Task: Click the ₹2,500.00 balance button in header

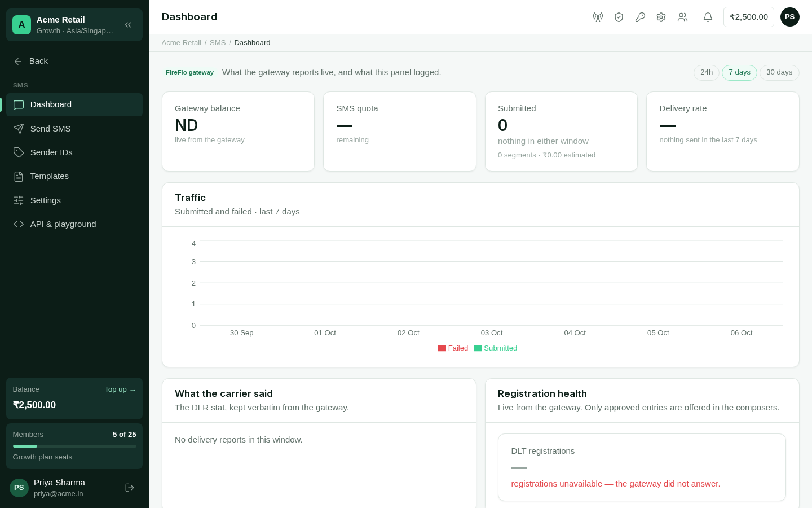Action: click(x=749, y=17)
